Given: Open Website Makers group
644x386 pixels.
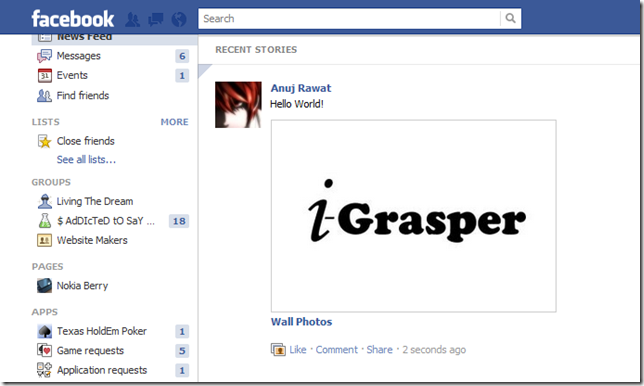Looking at the screenshot, I should coord(92,240).
